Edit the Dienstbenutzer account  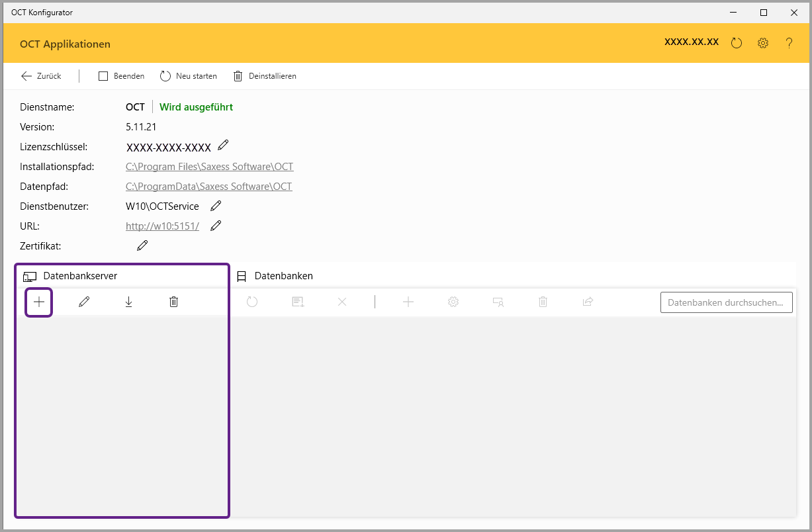[216, 206]
